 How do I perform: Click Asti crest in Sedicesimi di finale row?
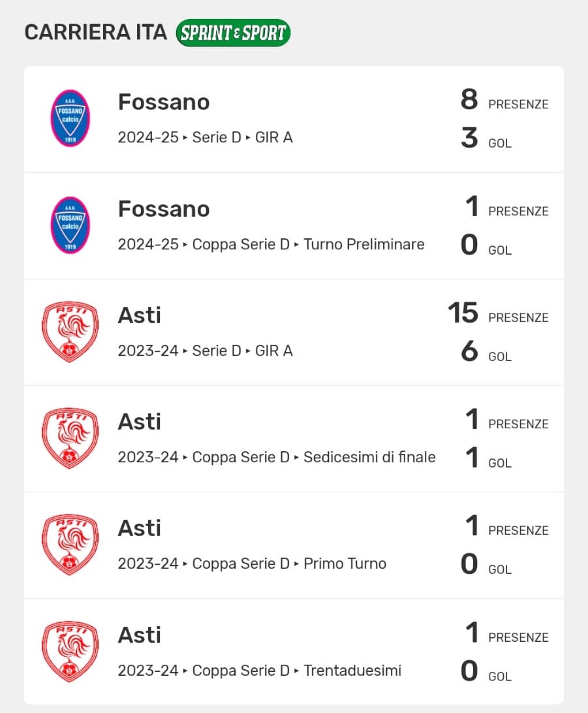70,438
